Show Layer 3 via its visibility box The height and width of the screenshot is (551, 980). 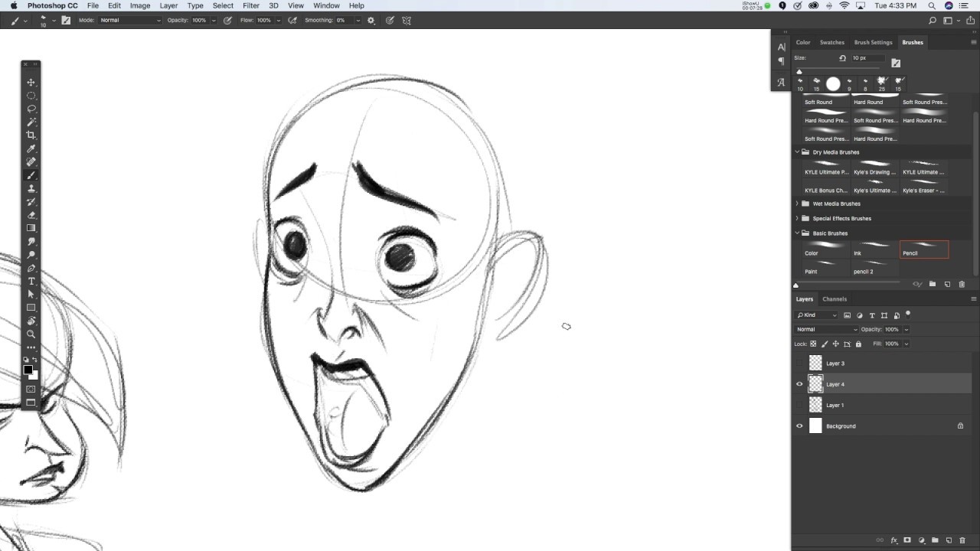tap(799, 364)
